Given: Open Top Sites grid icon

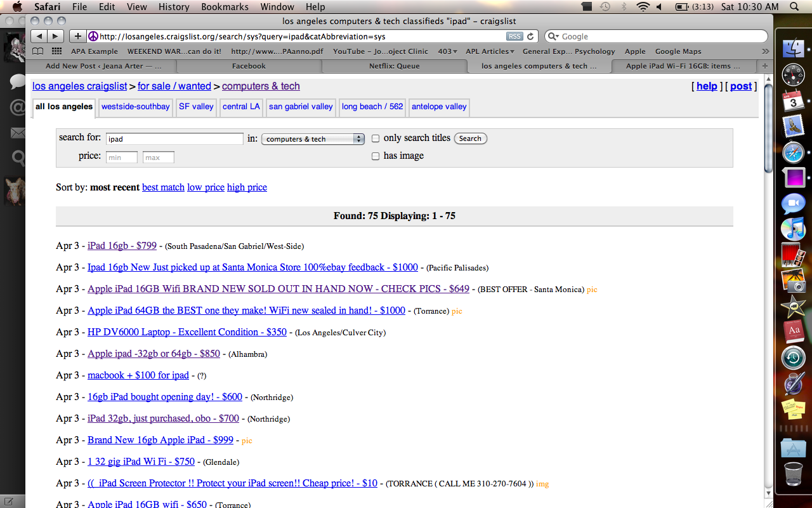Looking at the screenshot, I should pos(56,51).
